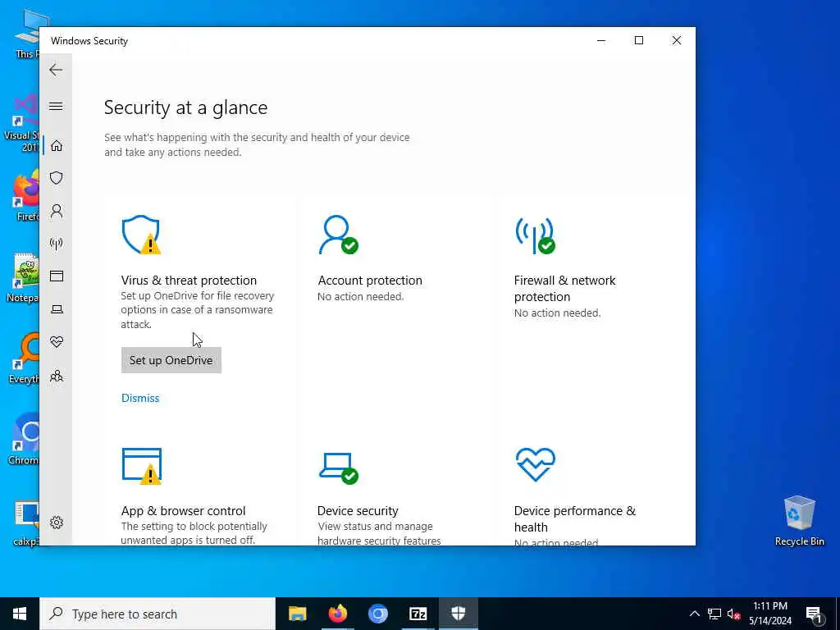Click the Firewall & network protection tile icon
This screenshot has width=840, height=630.
(535, 235)
